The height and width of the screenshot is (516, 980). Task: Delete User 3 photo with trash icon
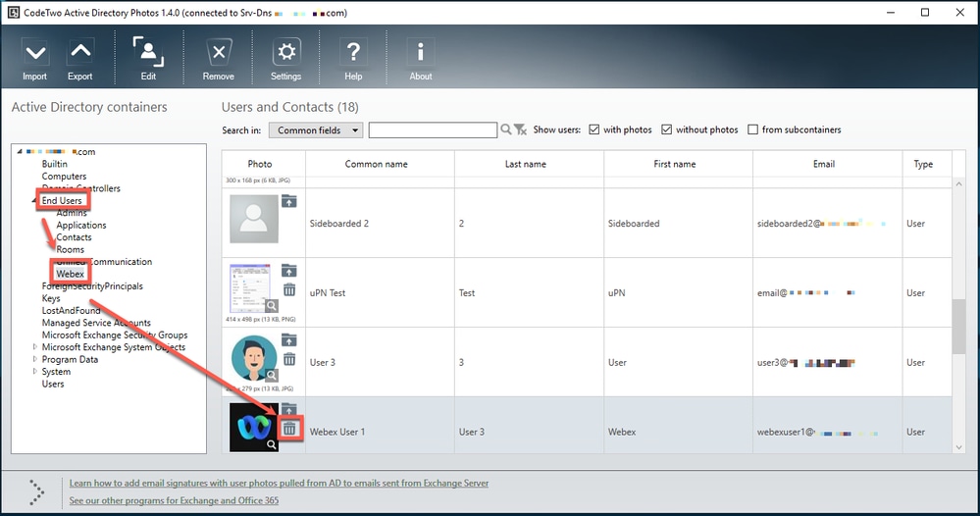(289, 359)
